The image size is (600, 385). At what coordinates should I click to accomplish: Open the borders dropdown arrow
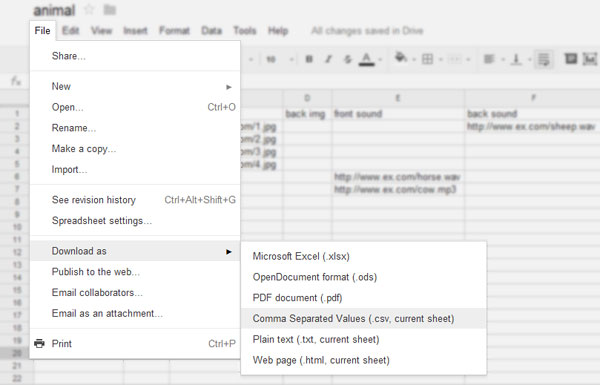coord(440,59)
